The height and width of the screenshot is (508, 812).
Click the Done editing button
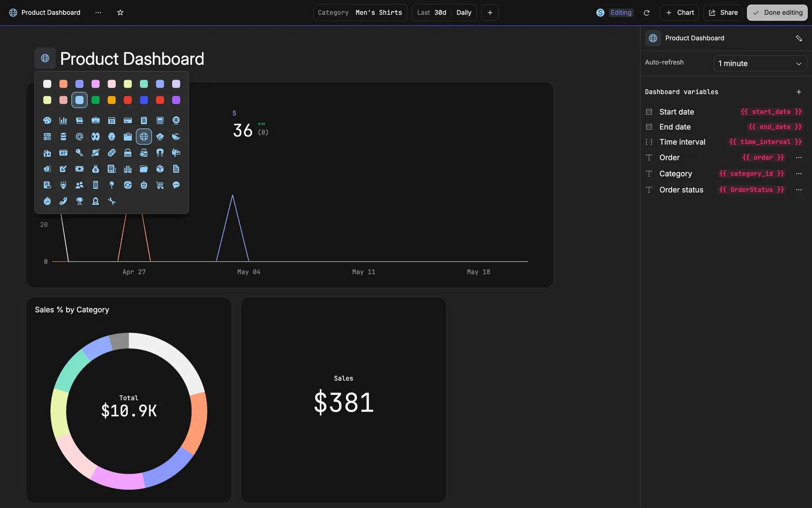point(777,13)
